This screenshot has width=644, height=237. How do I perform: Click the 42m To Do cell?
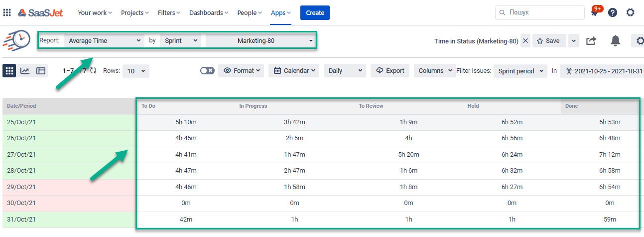pos(186,220)
